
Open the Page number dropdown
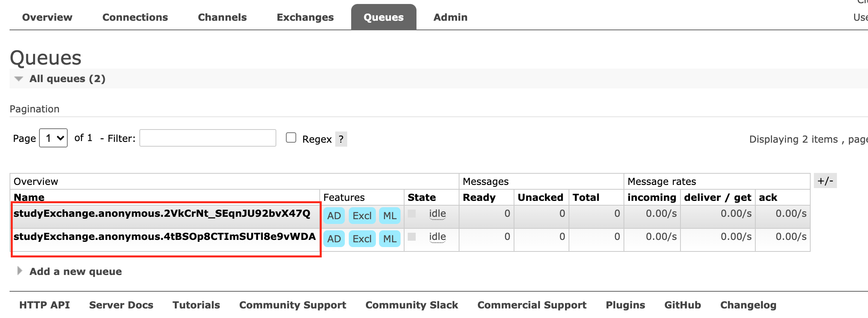point(53,138)
